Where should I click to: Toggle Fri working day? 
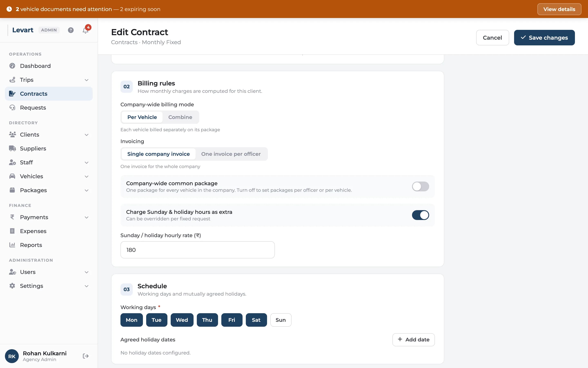(232, 320)
